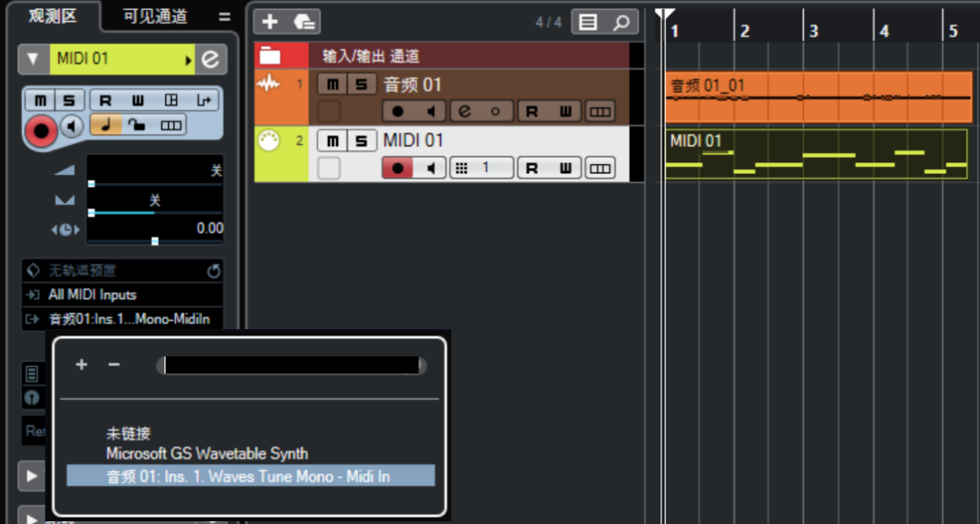Open track search magnifier icon
The width and height of the screenshot is (980, 524).
621,23
